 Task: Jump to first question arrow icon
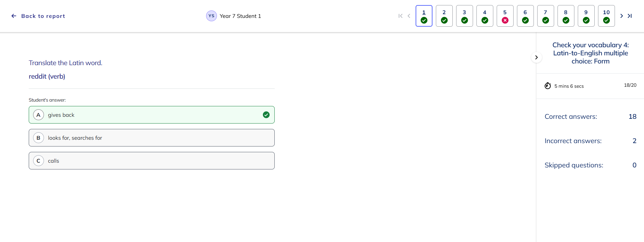[x=400, y=16]
